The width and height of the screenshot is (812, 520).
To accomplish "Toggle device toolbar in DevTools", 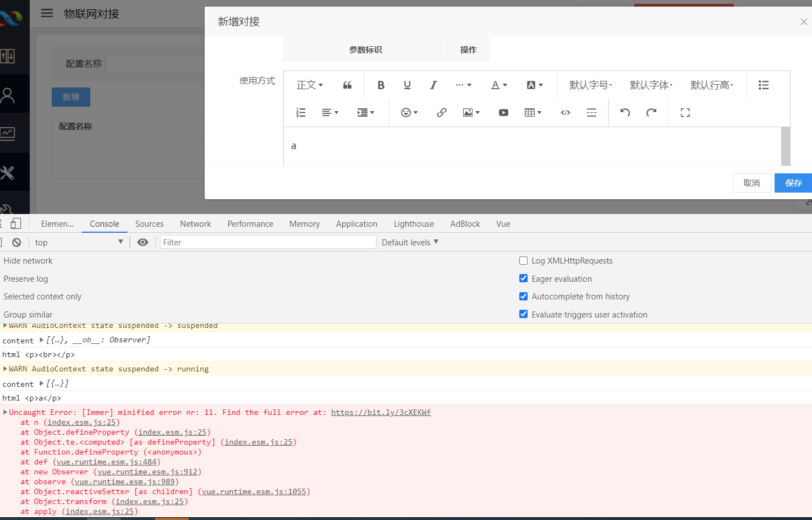I will 16,224.
